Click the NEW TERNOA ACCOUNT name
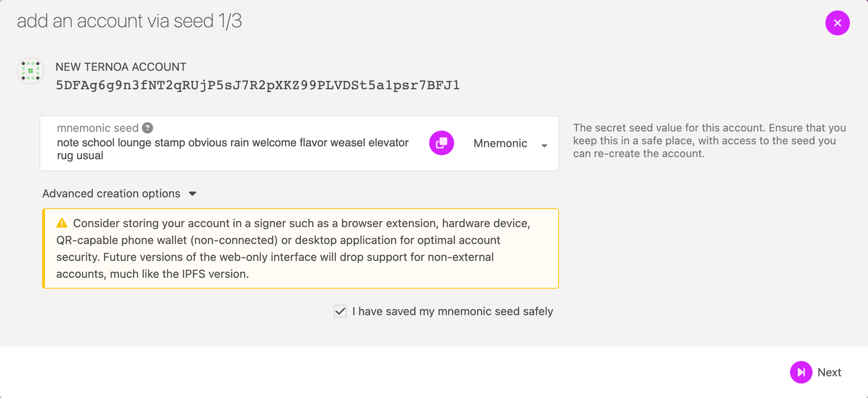Image resolution: width=868 pixels, height=398 pixels. (121, 67)
